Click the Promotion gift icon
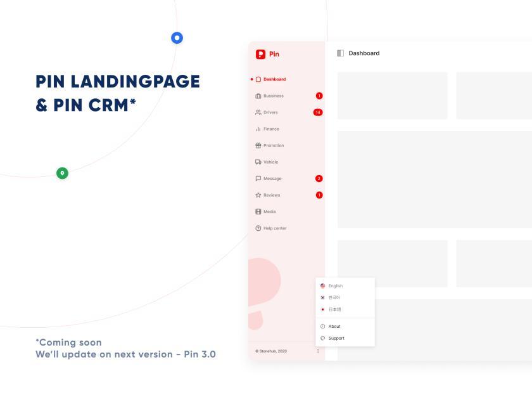This screenshot has width=532, height=402. coord(258,145)
